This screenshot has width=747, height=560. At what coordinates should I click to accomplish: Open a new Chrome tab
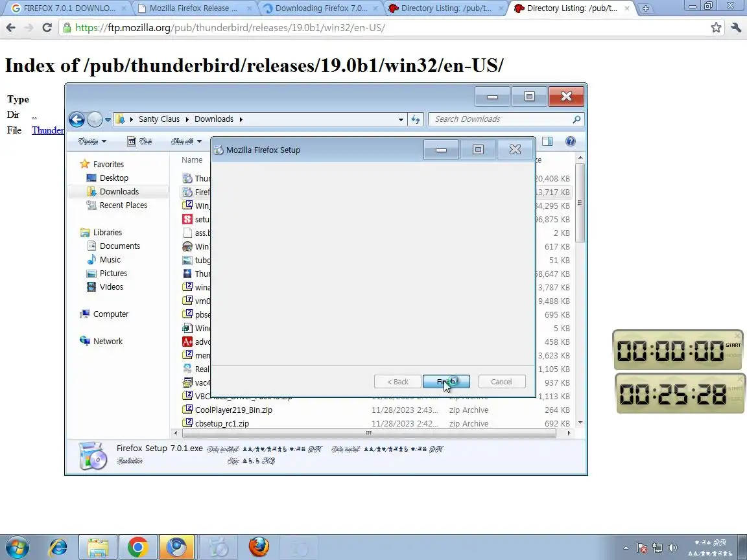(646, 8)
